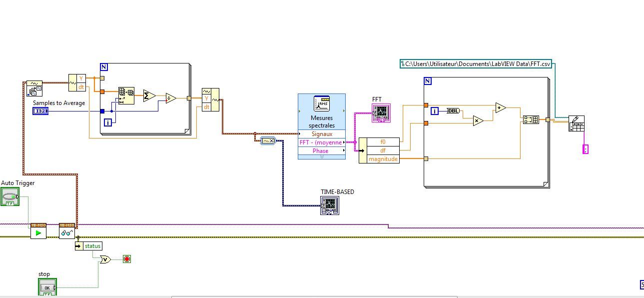Viewport: 644px width, 298px height.
Task: Click the FFT.csv file path constant
Action: [477, 64]
